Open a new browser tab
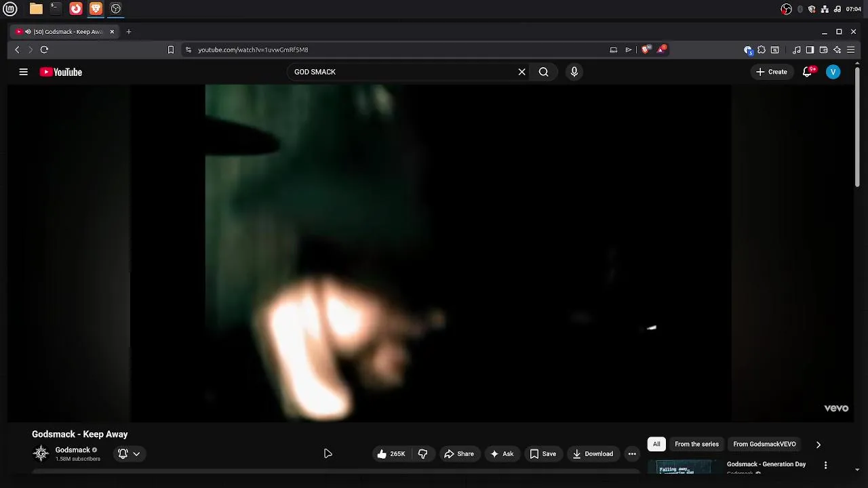868x488 pixels. [x=128, y=32]
